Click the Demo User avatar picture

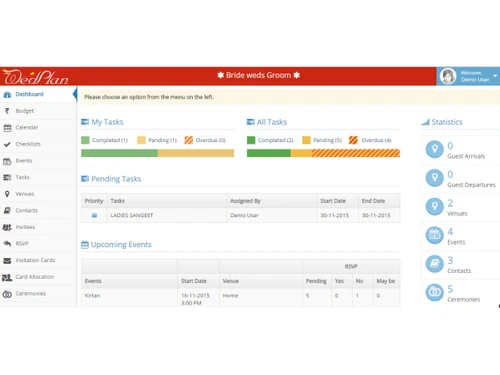(448, 76)
